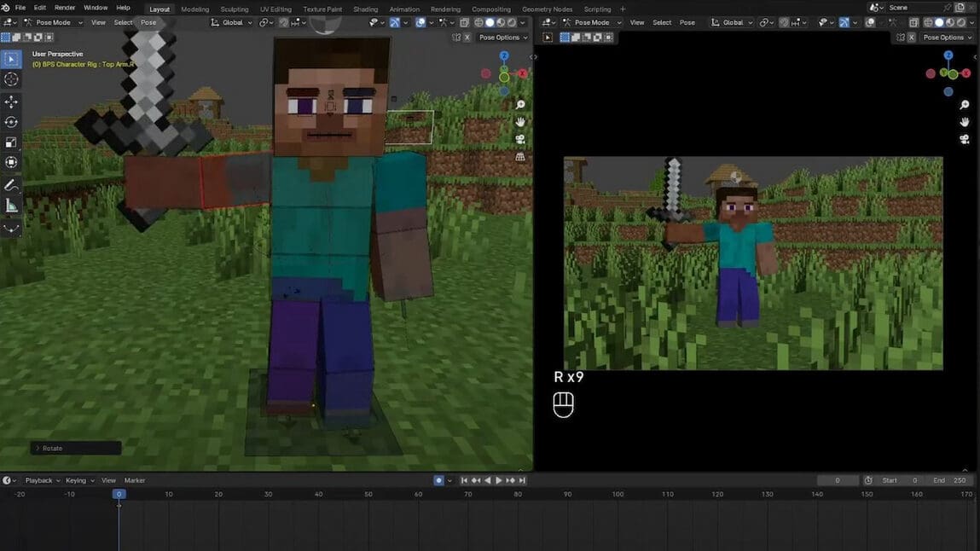Expand Pose Options dropdown in left viewport
980x551 pixels.
click(x=503, y=38)
